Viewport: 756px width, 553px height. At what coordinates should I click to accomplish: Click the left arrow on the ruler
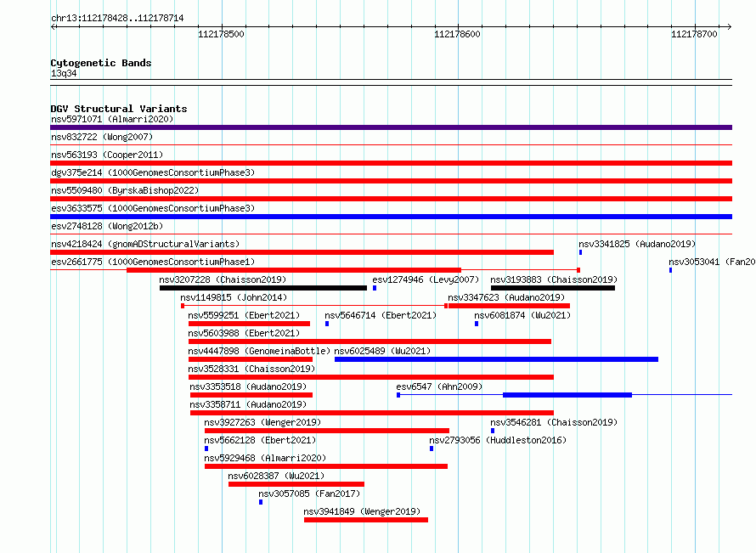(x=54, y=26)
